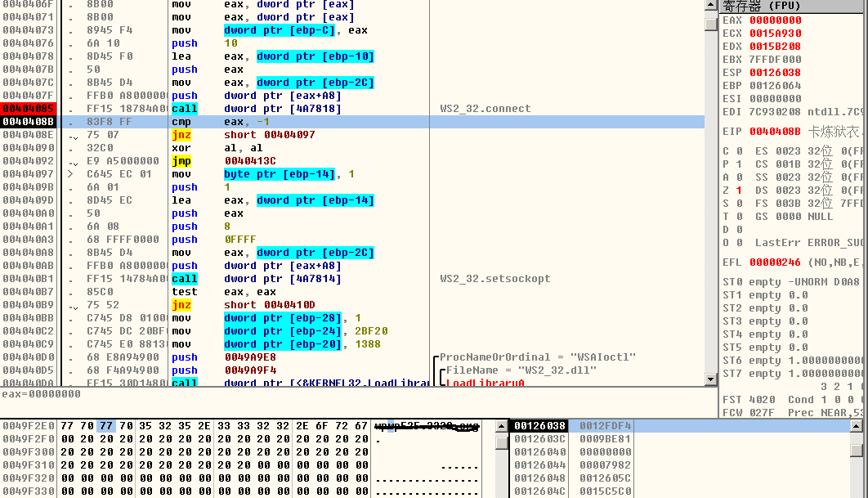Select stack value 0009BE81
Viewport: 868px width, 498px height.
pos(605,439)
